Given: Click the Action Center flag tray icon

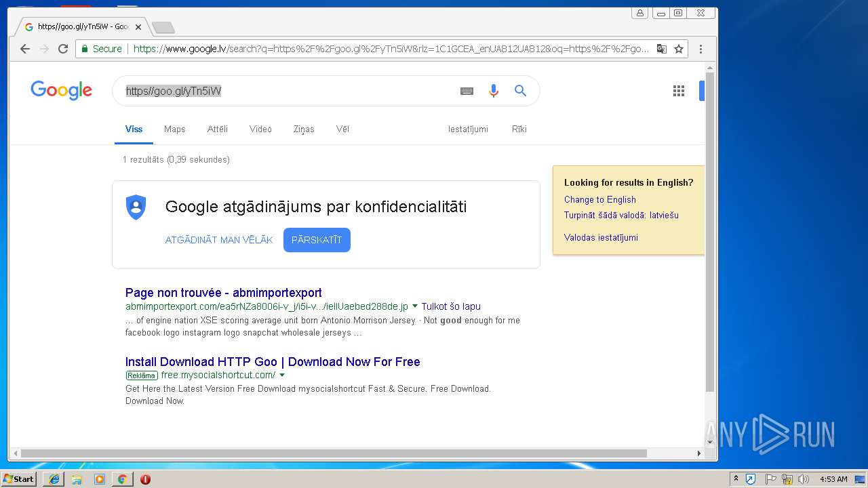Looking at the screenshot, I should point(770,479).
